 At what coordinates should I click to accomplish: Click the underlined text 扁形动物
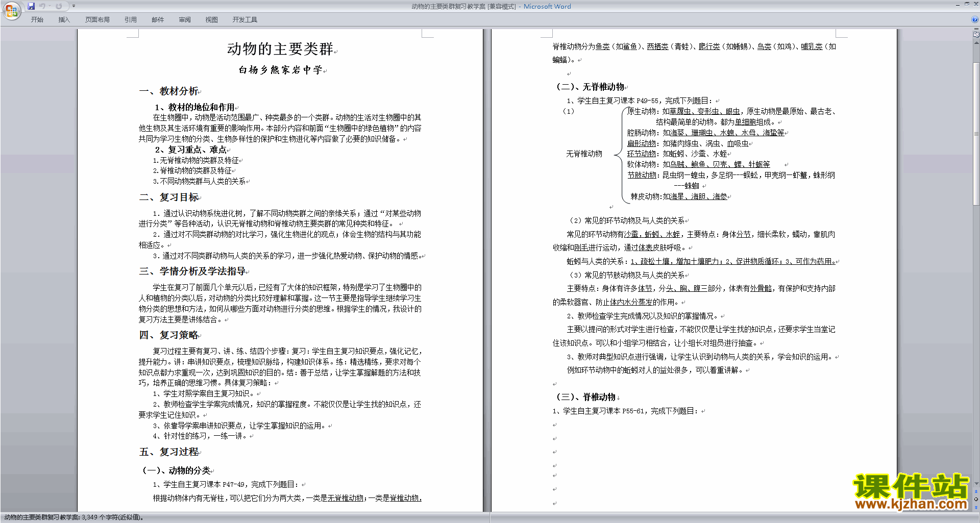coord(642,144)
